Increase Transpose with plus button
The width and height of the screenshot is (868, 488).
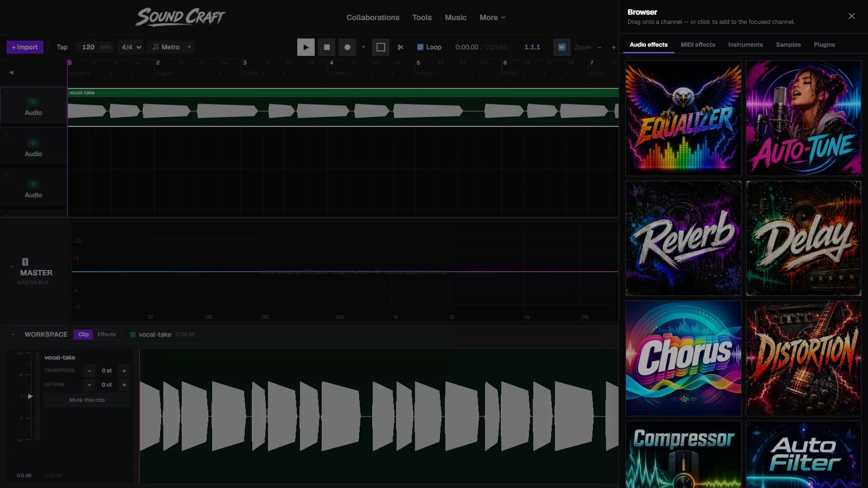point(124,371)
